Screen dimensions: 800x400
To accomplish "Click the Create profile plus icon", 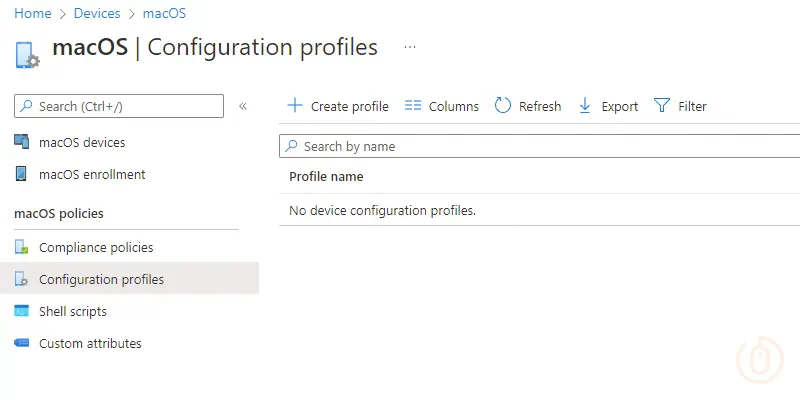I will point(295,106).
